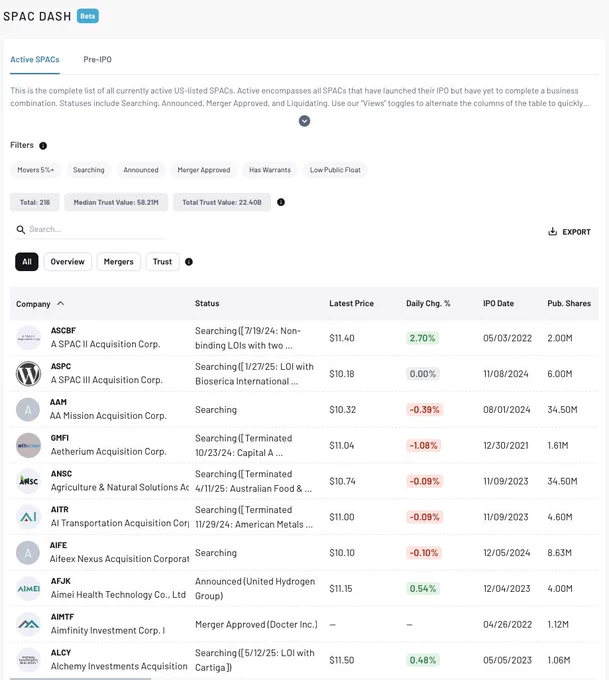Click the -0.10% daily change badge
This screenshot has width=609, height=680.
pos(424,552)
